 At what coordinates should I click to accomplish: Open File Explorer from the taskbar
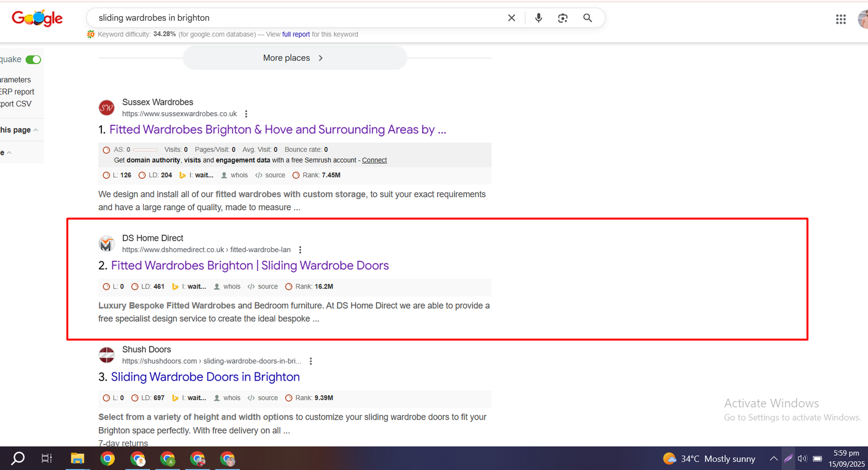pyautogui.click(x=78, y=459)
